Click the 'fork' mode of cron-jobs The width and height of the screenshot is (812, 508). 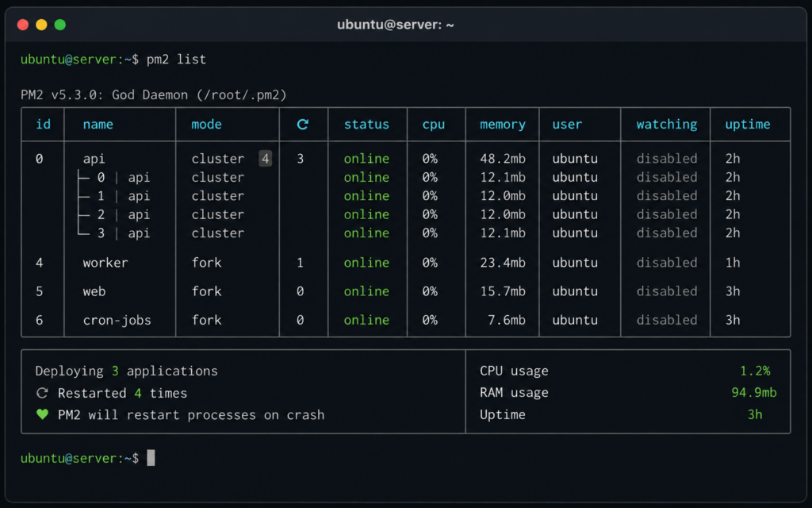point(206,321)
